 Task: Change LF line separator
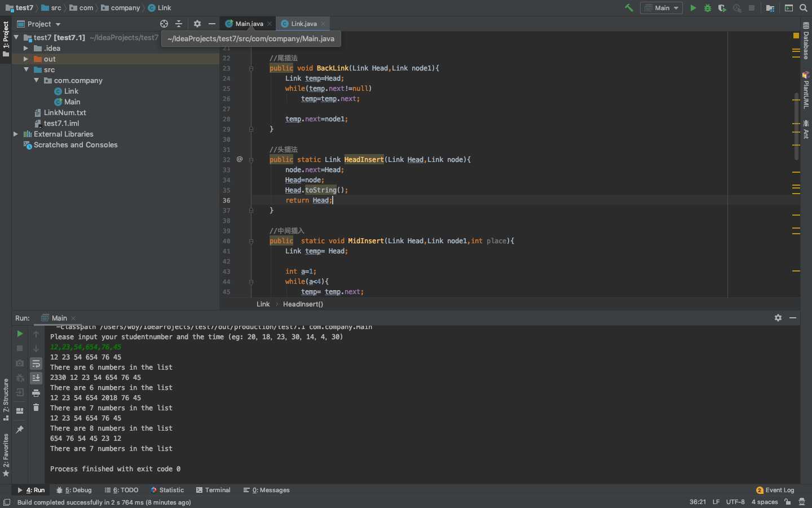[716, 502]
